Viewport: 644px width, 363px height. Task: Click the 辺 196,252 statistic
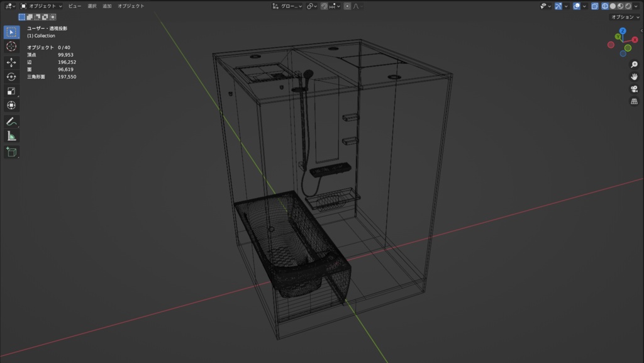tap(52, 62)
